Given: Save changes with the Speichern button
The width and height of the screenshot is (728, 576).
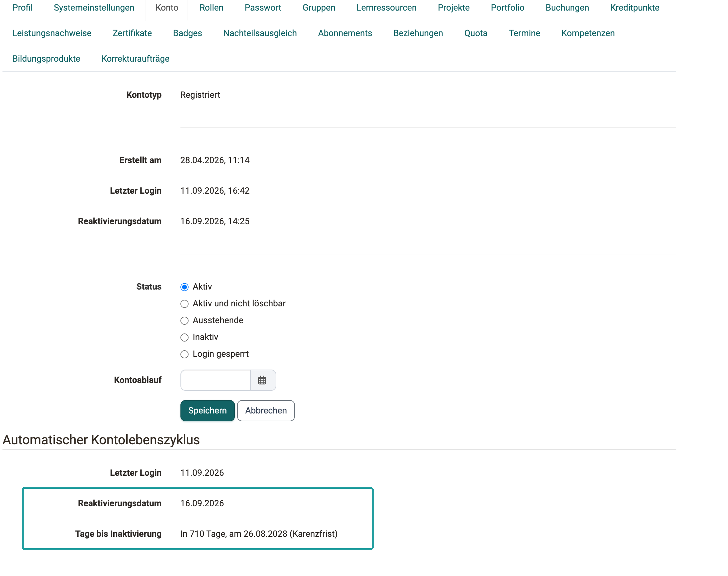Looking at the screenshot, I should (207, 410).
